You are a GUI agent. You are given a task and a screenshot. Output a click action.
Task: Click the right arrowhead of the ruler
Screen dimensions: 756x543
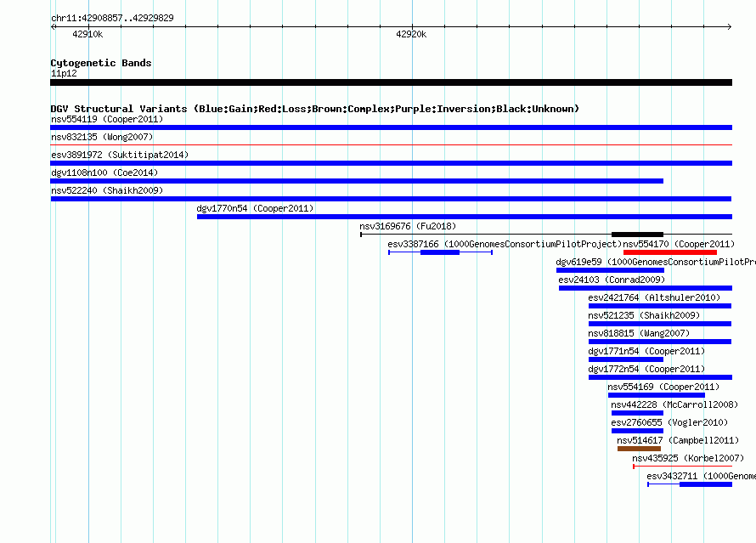730,26
